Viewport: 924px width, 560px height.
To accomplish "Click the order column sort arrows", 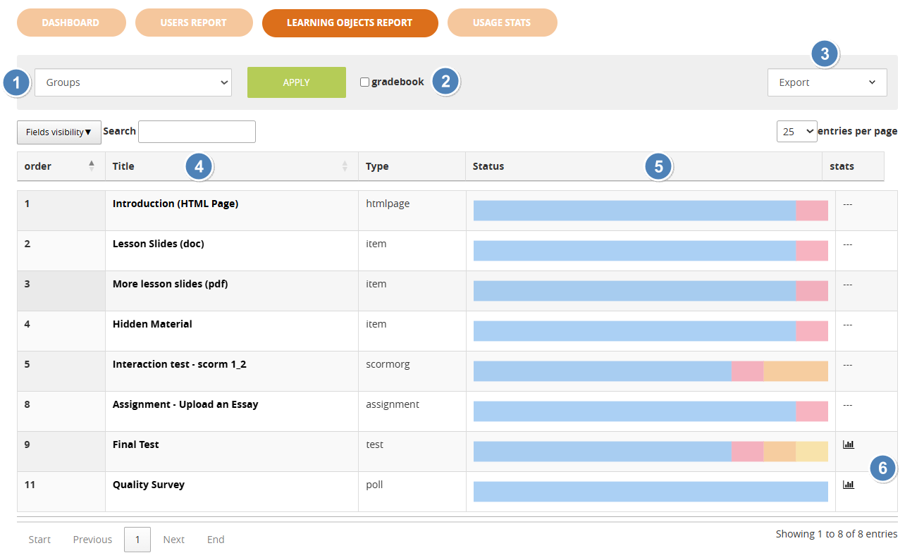I will (x=91, y=166).
